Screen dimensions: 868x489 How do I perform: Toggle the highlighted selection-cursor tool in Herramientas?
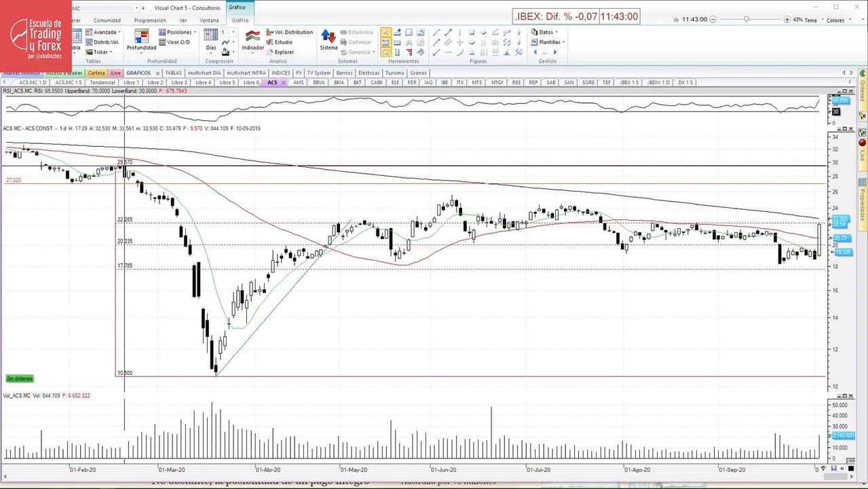click(x=385, y=52)
